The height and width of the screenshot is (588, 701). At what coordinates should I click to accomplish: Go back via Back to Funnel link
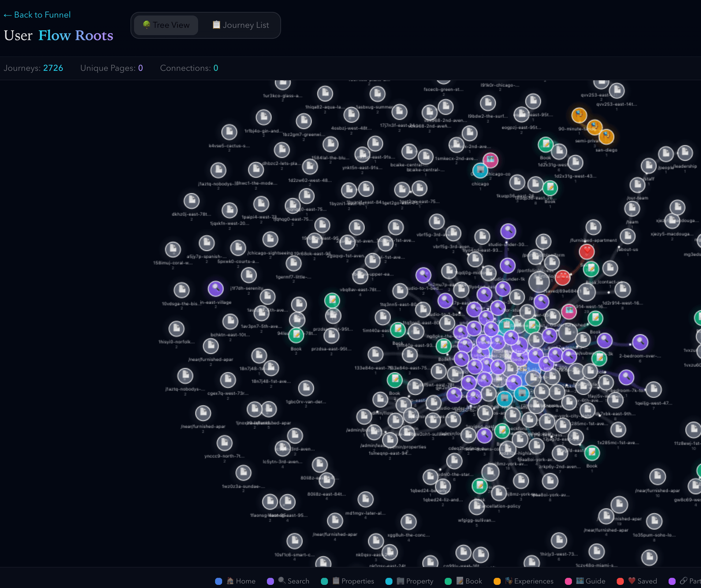pyautogui.click(x=37, y=15)
